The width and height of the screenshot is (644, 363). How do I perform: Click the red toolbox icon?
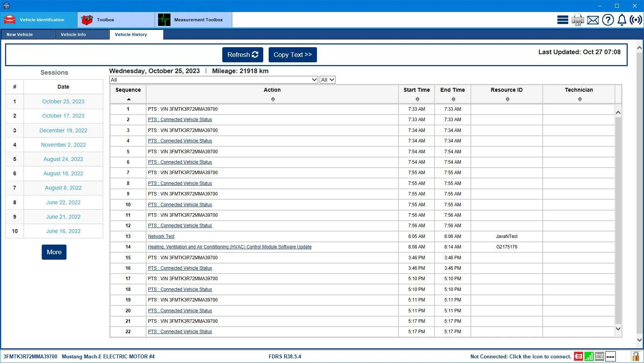87,20
